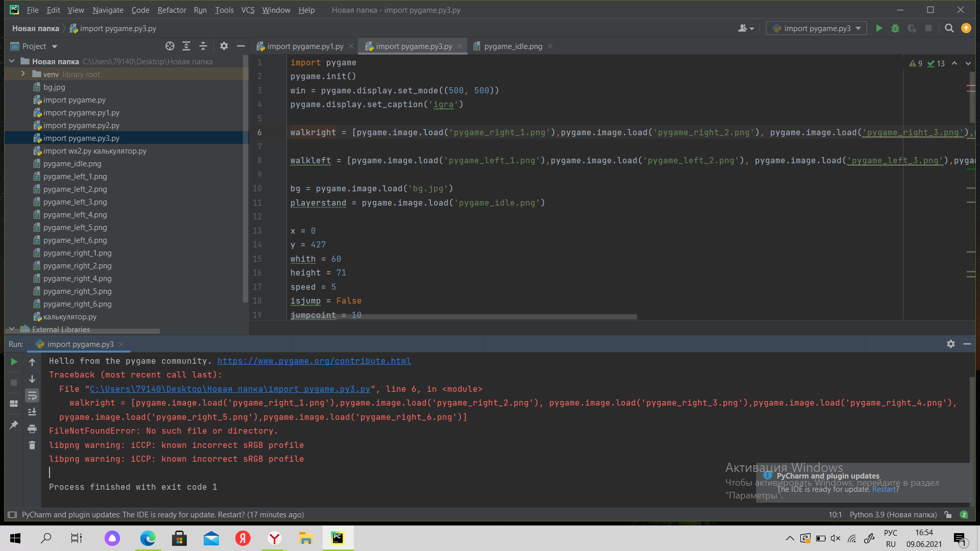Click the event log notification badge
Screen dimensions: 980x551
tap(964, 514)
